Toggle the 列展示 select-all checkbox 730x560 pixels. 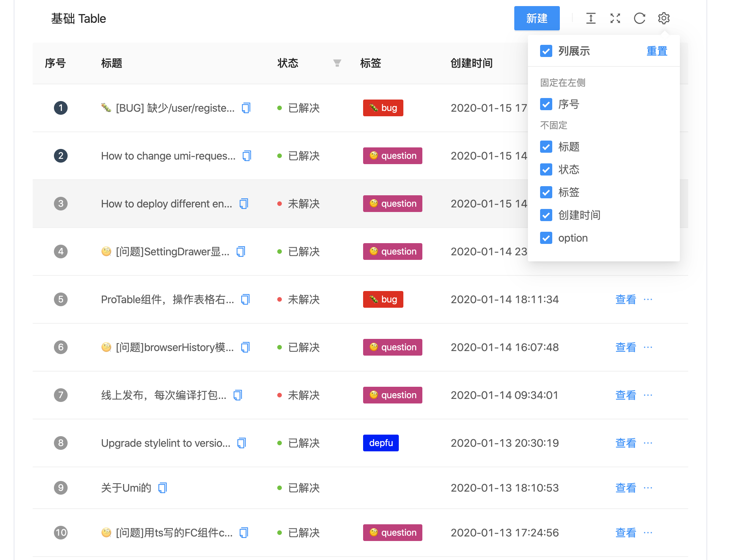click(546, 51)
